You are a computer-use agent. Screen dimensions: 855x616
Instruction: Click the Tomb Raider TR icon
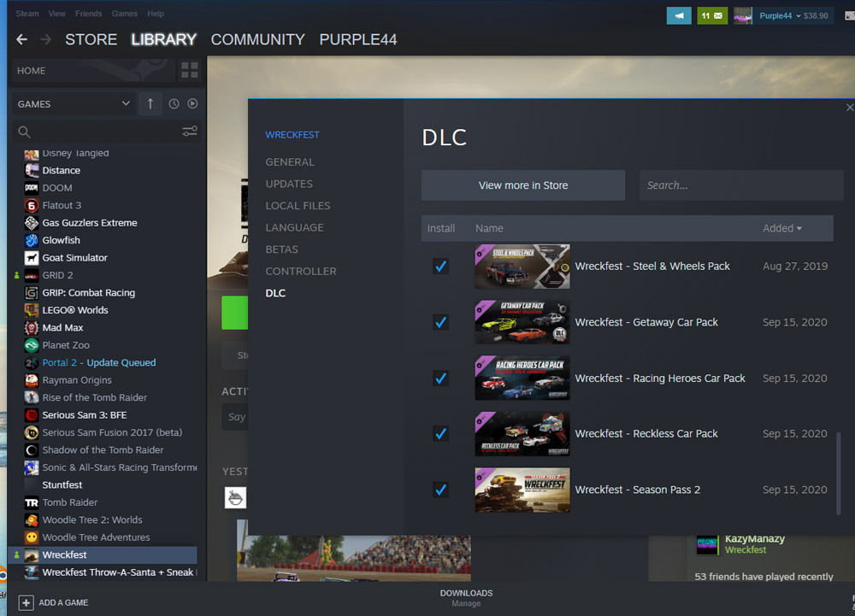tap(32, 502)
